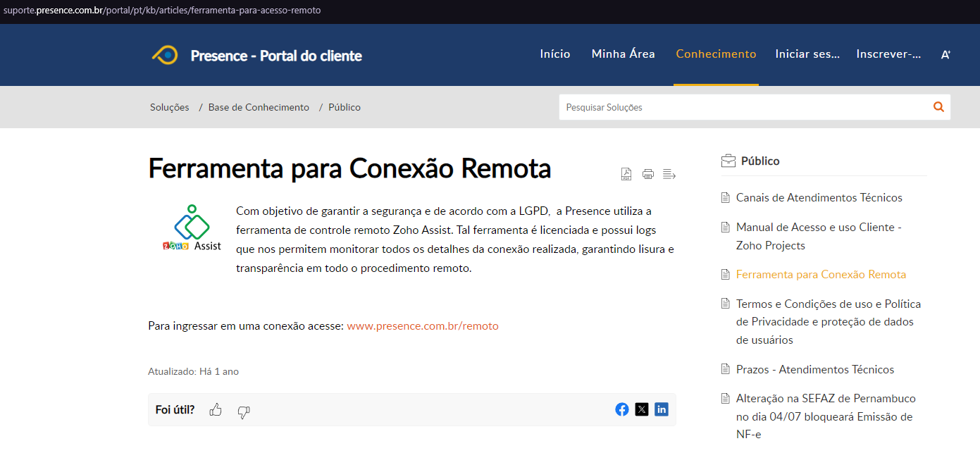The width and height of the screenshot is (980, 453).
Task: Click the orange search magnifier icon
Action: pyautogui.click(x=938, y=107)
